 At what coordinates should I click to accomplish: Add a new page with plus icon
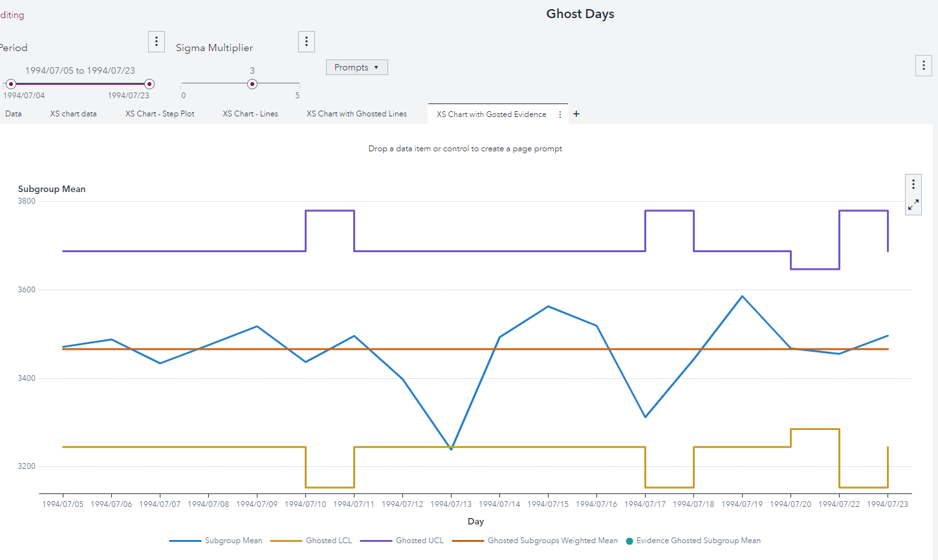[x=576, y=114]
